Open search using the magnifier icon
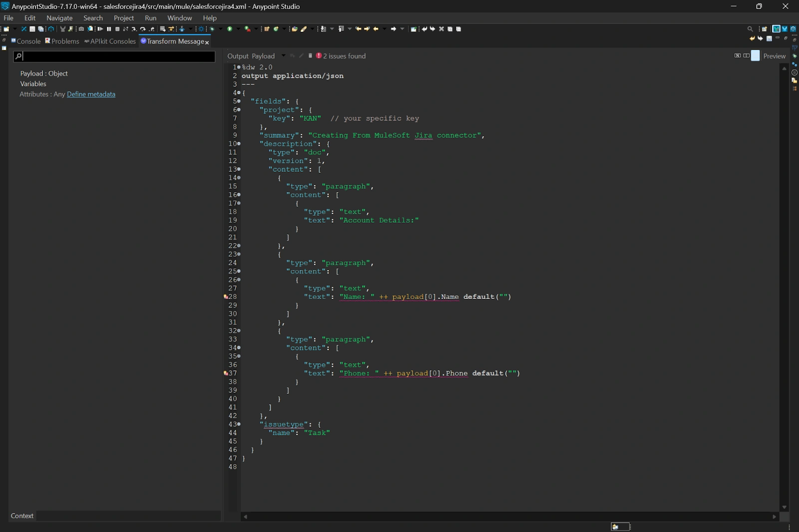799x532 pixels. pyautogui.click(x=750, y=29)
